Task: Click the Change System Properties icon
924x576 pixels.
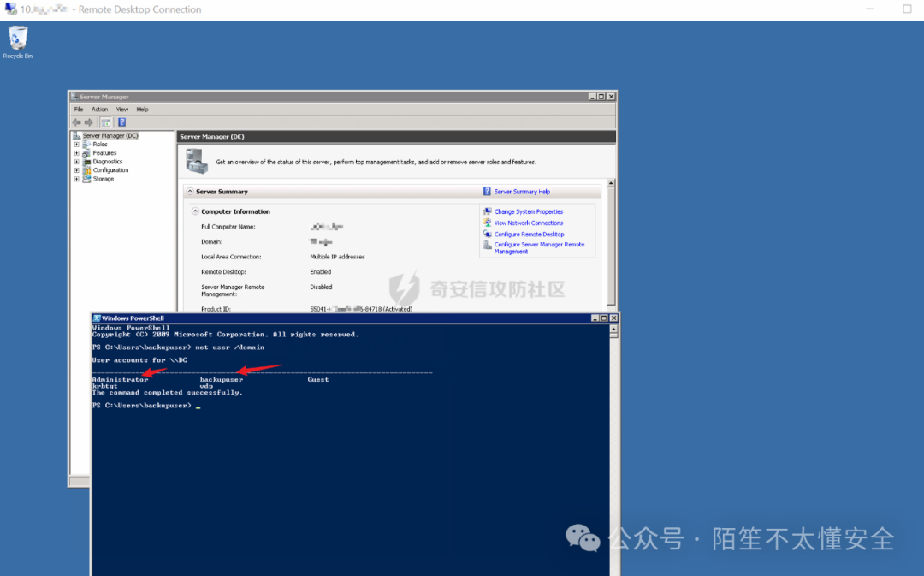Action: pyautogui.click(x=488, y=211)
